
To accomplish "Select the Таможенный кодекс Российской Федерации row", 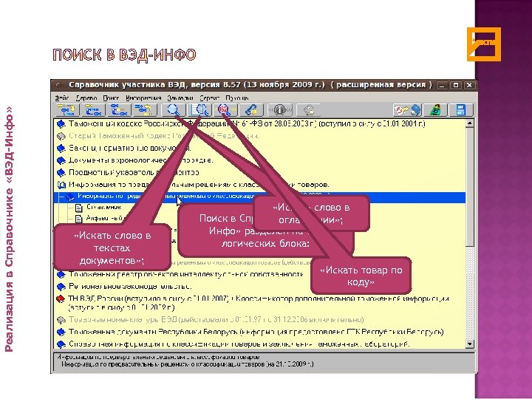I will tap(247, 124).
